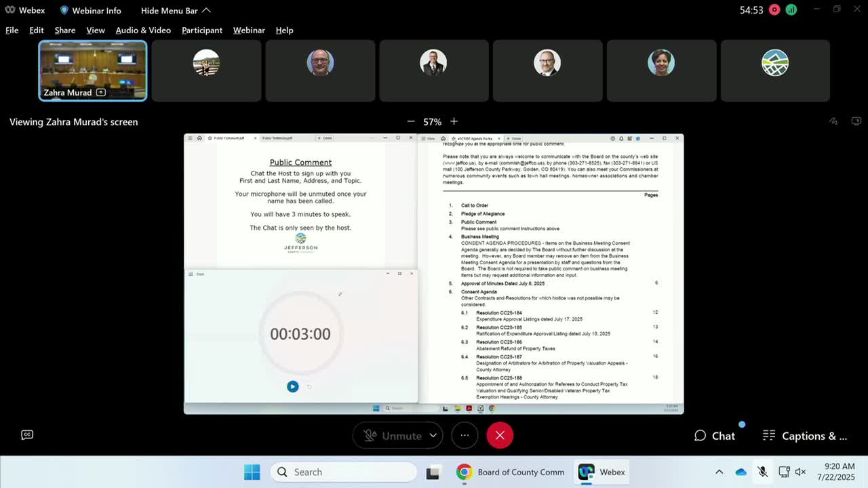
Task: Open the Chat panel
Action: pos(715,436)
